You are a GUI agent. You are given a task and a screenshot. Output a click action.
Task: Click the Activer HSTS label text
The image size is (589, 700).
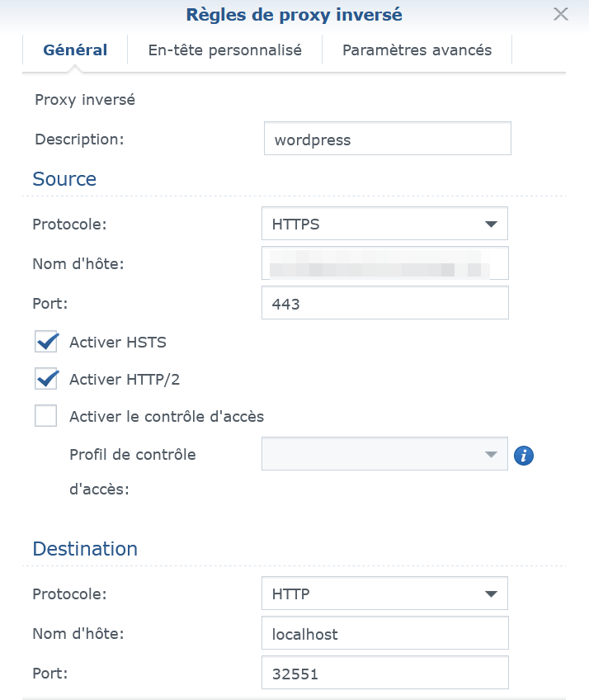(117, 342)
